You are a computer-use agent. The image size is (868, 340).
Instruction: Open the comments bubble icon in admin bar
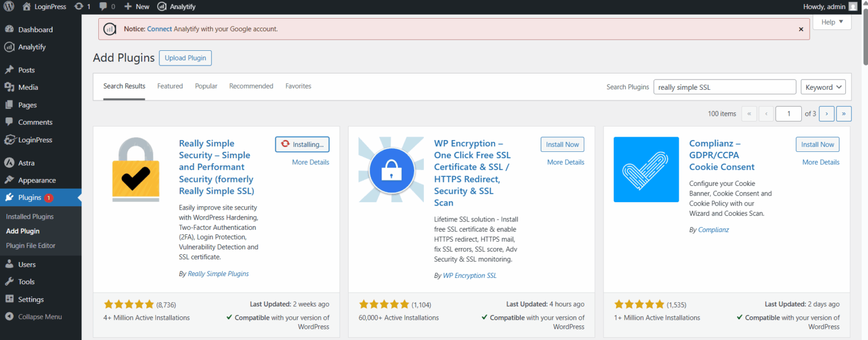click(x=103, y=7)
